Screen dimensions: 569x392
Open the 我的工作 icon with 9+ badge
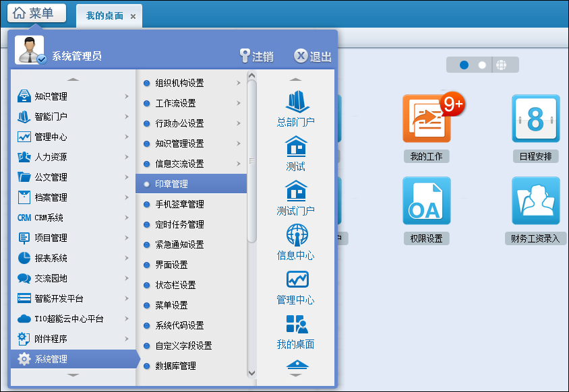tap(426, 119)
